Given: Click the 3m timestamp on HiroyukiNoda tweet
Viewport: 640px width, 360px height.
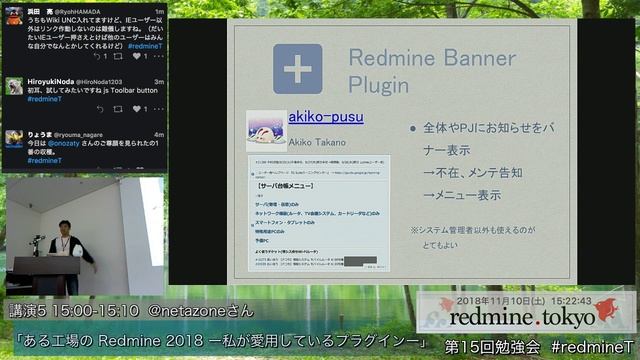Looking at the screenshot, I should pos(159,82).
